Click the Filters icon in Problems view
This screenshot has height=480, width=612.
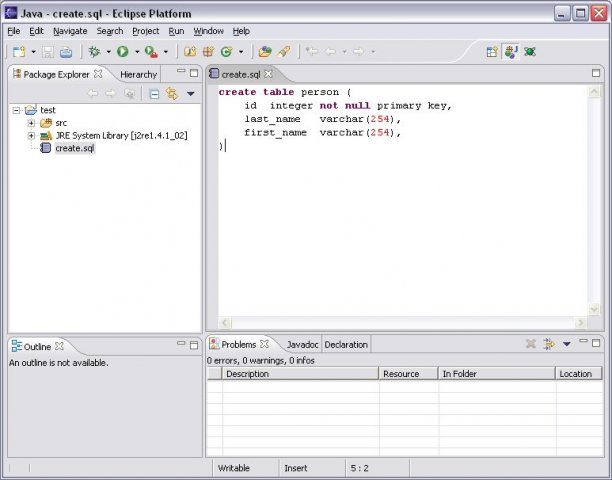tap(549, 344)
